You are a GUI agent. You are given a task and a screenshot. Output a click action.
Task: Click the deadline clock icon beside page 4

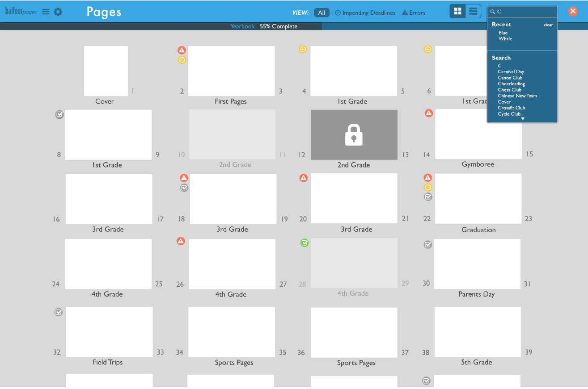tap(303, 50)
